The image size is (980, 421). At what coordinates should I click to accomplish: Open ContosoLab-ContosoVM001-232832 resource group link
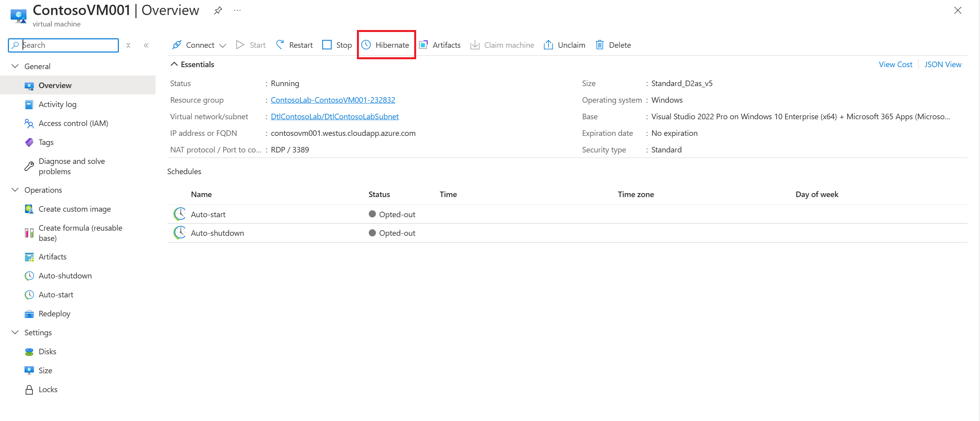point(333,100)
